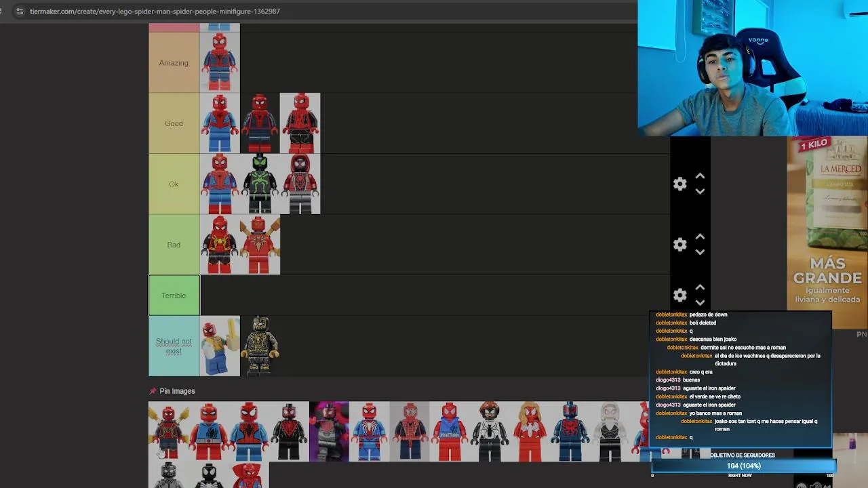Click the OBJETIVO DE SEGUIDORES label
Image resolution: width=868 pixels, height=488 pixels.
(742, 455)
